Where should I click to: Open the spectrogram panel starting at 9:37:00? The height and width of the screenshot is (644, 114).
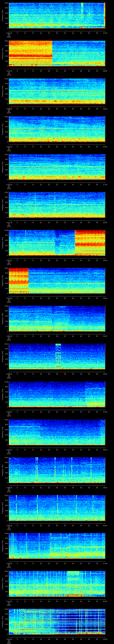[57, 432]
